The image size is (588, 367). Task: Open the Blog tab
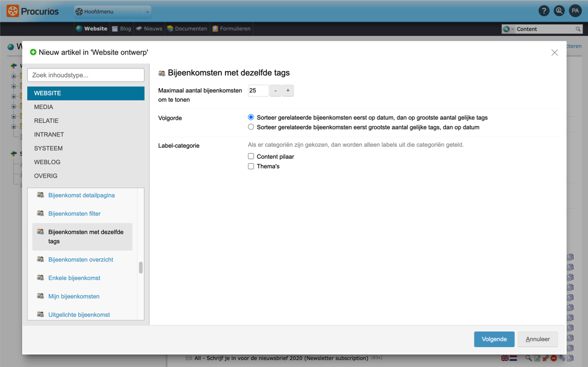click(121, 28)
